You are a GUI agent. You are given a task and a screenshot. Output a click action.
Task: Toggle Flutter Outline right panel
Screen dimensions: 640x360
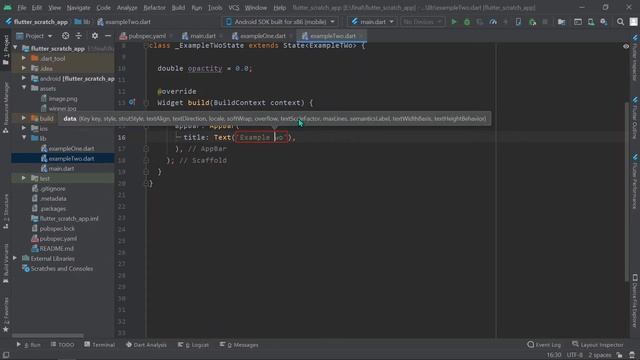[635, 118]
